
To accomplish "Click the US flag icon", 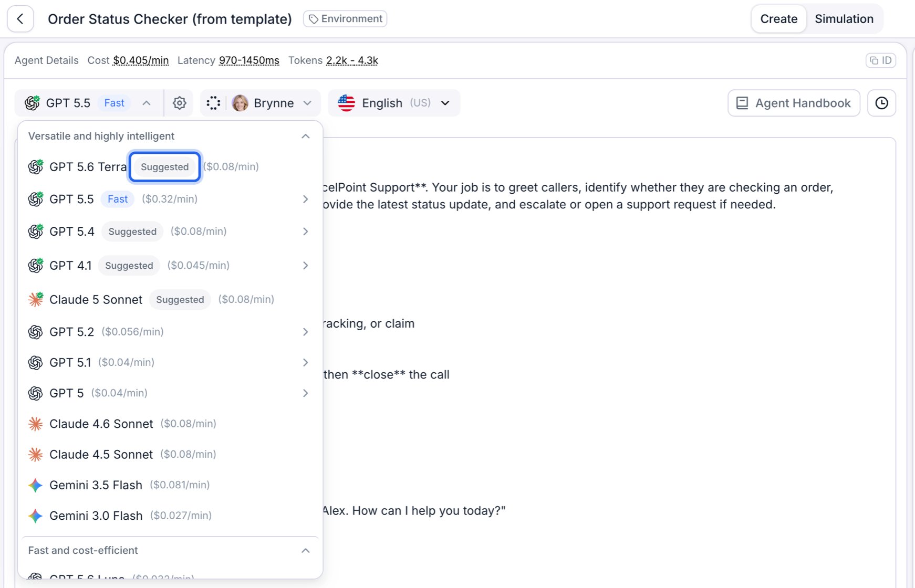I will (x=347, y=103).
